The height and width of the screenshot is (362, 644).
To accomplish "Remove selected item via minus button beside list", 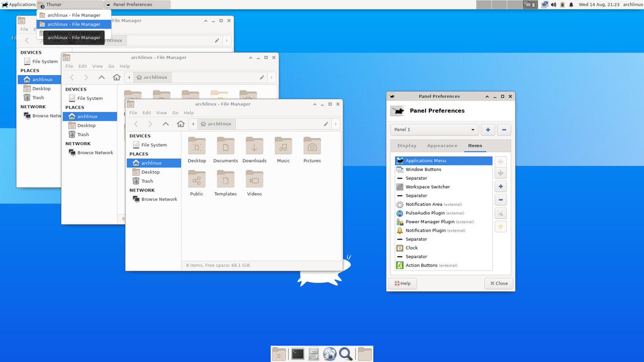I will pyautogui.click(x=501, y=200).
